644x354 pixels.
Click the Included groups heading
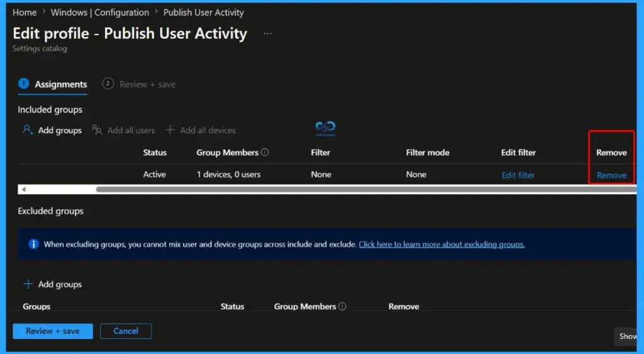(x=50, y=109)
